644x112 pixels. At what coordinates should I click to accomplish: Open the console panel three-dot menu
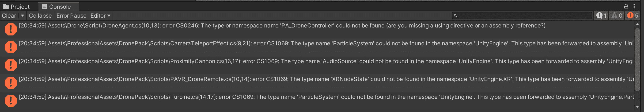[x=634, y=6]
